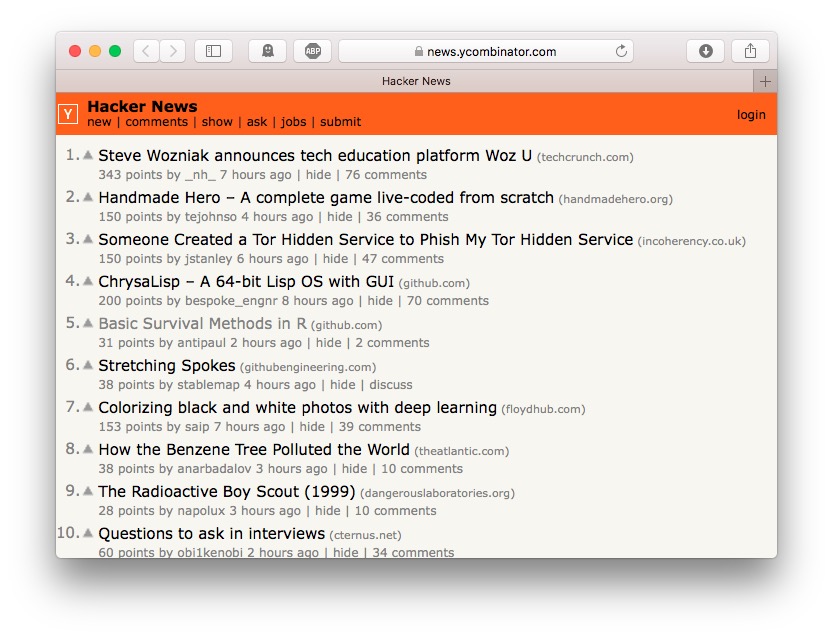Upvote the Colorizing photos story
Screen dimensions: 833x638
(88, 407)
